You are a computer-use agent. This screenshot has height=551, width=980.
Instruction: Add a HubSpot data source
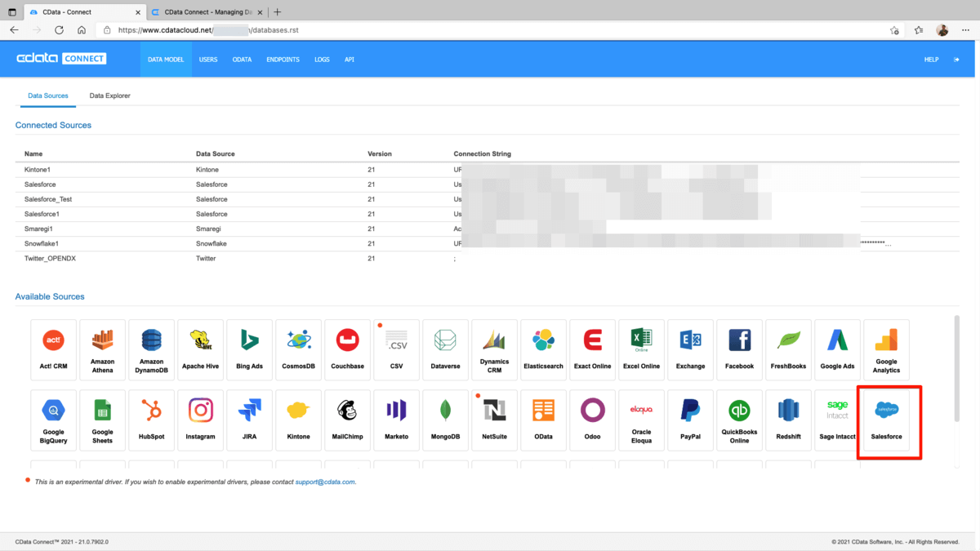click(x=151, y=420)
